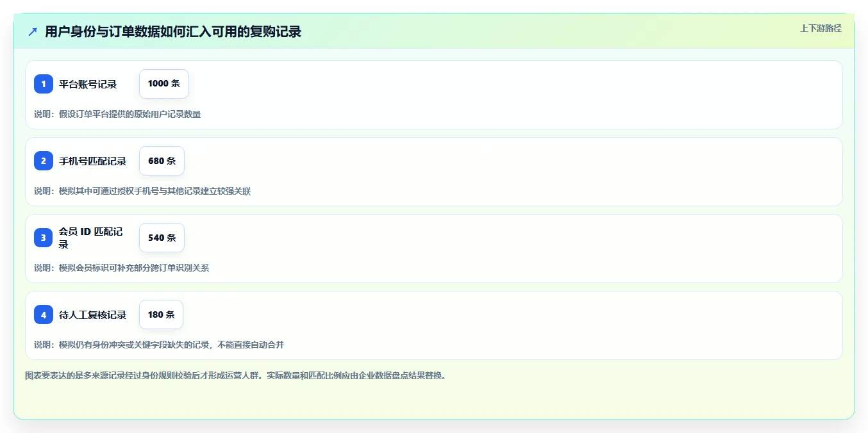Click the 上下游路径 label
Viewport: 868px width, 433px height.
(821, 28)
